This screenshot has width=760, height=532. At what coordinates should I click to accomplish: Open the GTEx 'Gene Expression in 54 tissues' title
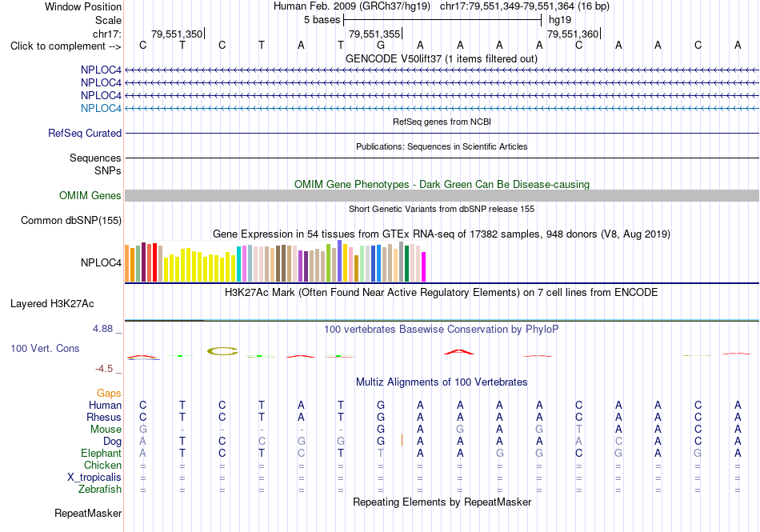(x=442, y=234)
